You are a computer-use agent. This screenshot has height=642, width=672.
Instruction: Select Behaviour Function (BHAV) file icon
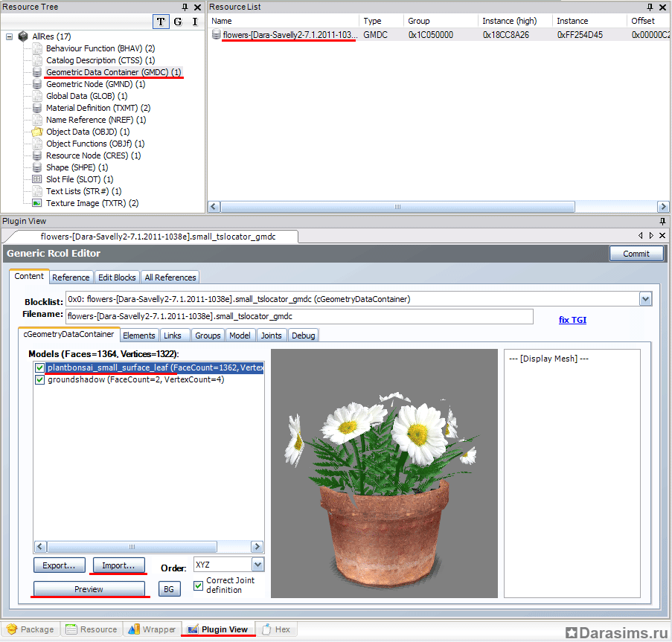37,48
